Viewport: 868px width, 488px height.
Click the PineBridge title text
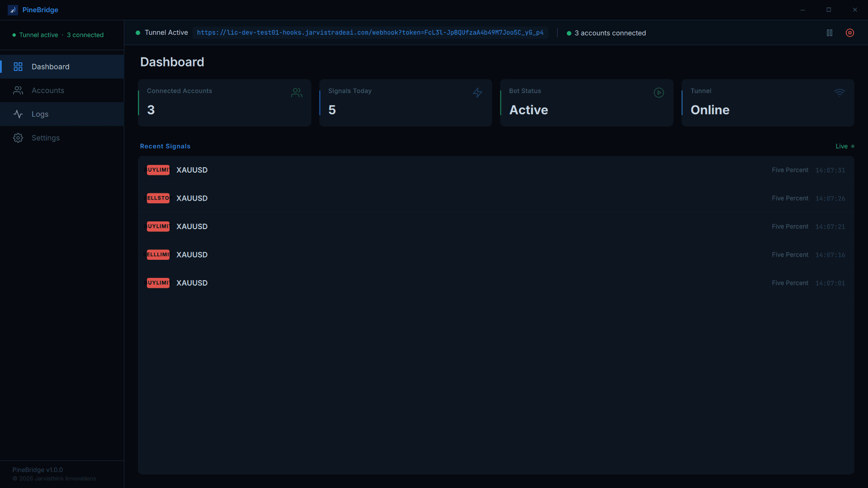click(x=40, y=10)
